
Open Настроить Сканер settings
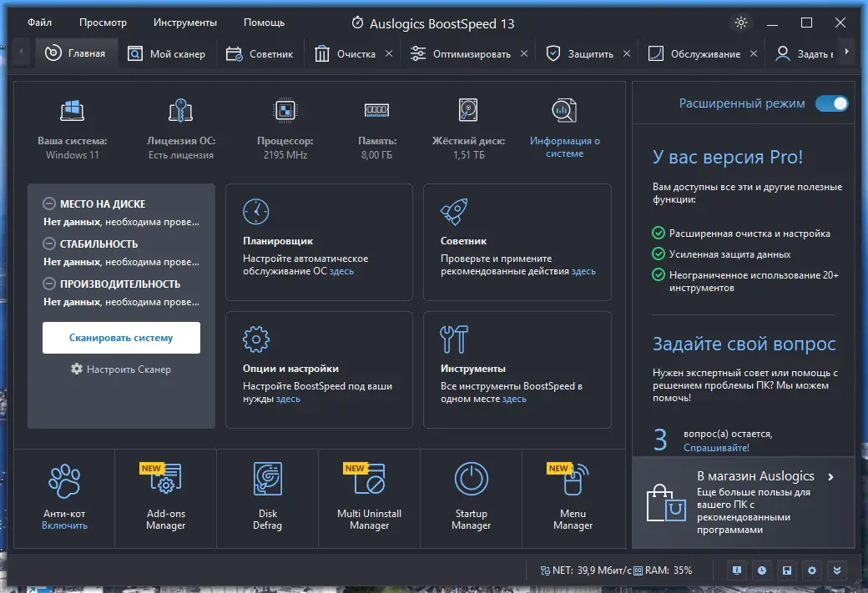coord(121,369)
